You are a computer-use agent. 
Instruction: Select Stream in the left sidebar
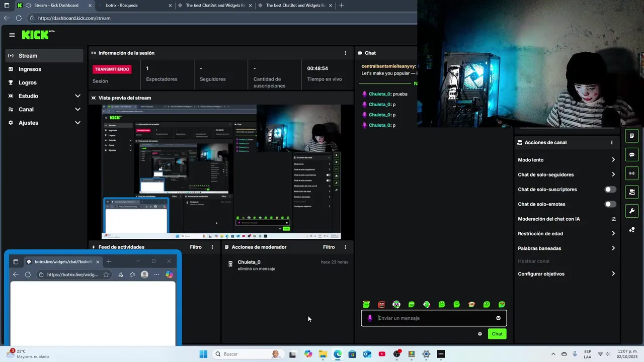click(44, 56)
